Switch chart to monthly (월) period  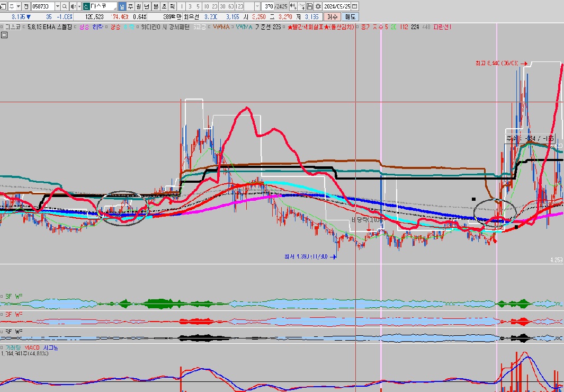point(139,6)
